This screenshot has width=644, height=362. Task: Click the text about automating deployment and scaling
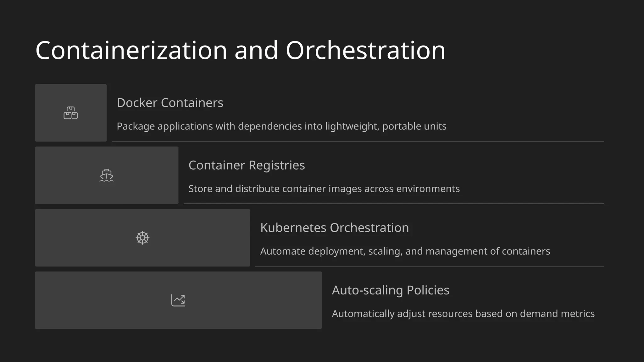point(405,251)
